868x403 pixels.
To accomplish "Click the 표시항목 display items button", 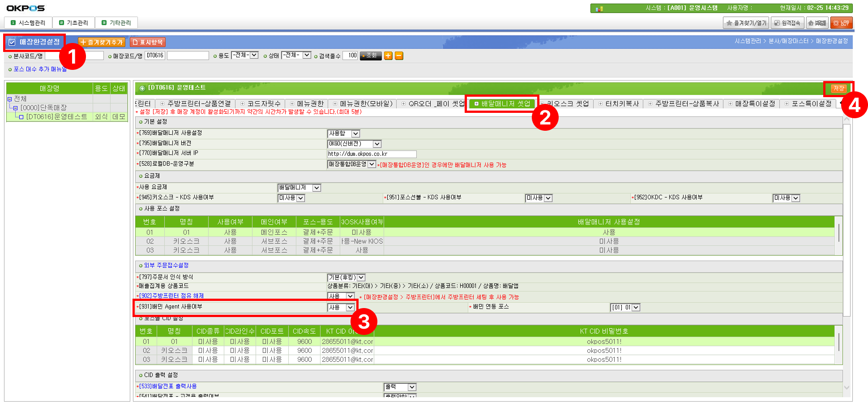I will [x=148, y=42].
